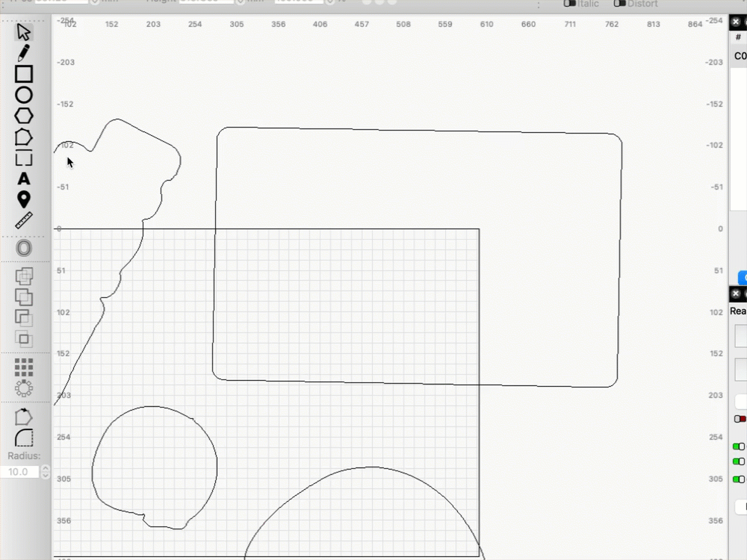Select the hexagon Polygon tool
The image size is (747, 560).
click(x=23, y=116)
